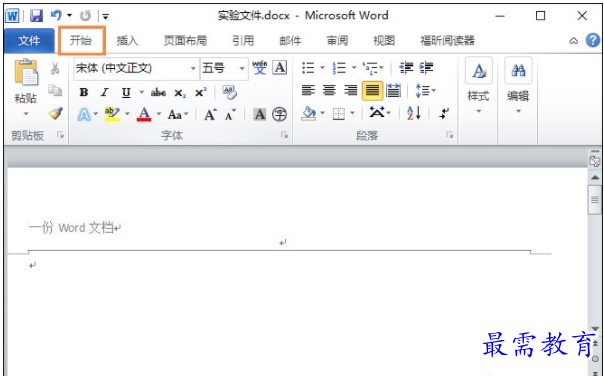This screenshot has width=604, height=376.
Task: Click the Redo icon
Action: [x=85, y=16]
